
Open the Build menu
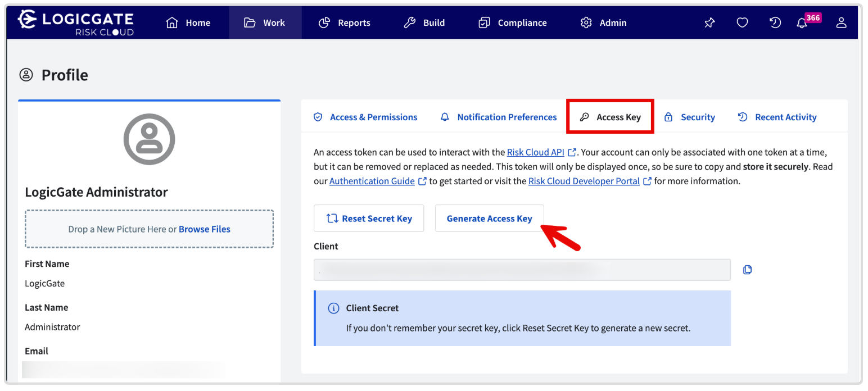[x=424, y=22]
